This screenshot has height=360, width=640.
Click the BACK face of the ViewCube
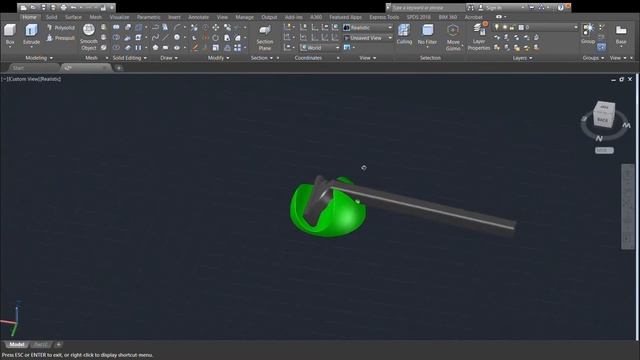pyautogui.click(x=602, y=120)
